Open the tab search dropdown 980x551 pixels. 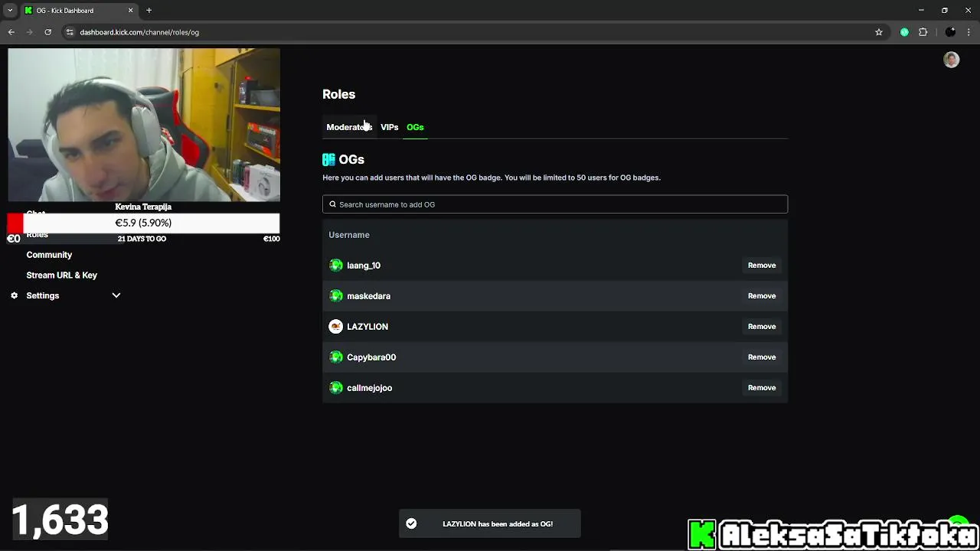click(x=10, y=10)
